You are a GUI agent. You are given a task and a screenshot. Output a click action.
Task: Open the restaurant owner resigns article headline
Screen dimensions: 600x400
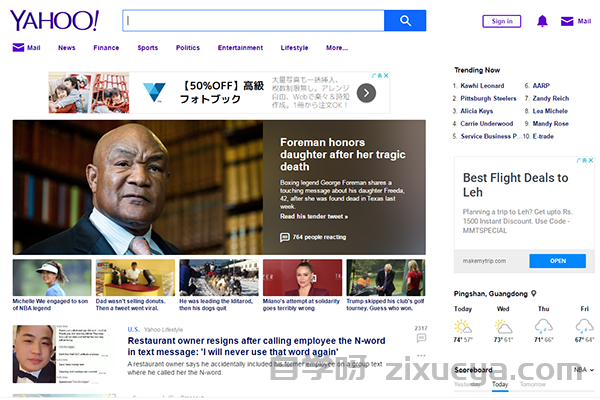(256, 346)
